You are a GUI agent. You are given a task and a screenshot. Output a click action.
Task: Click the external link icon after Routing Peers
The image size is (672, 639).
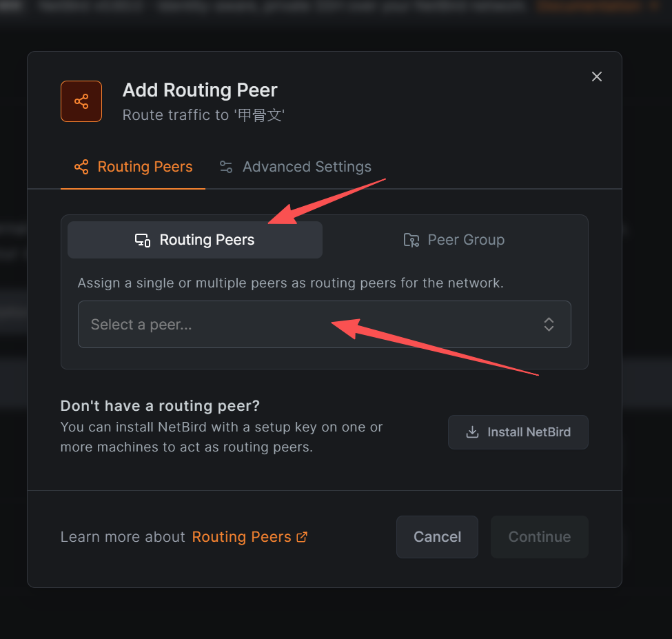[x=302, y=537]
